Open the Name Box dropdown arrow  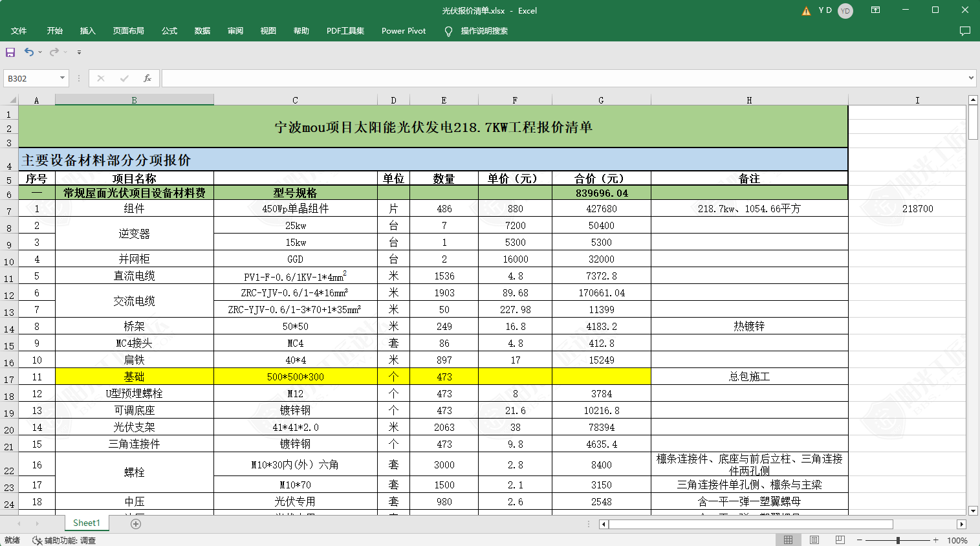click(62, 78)
